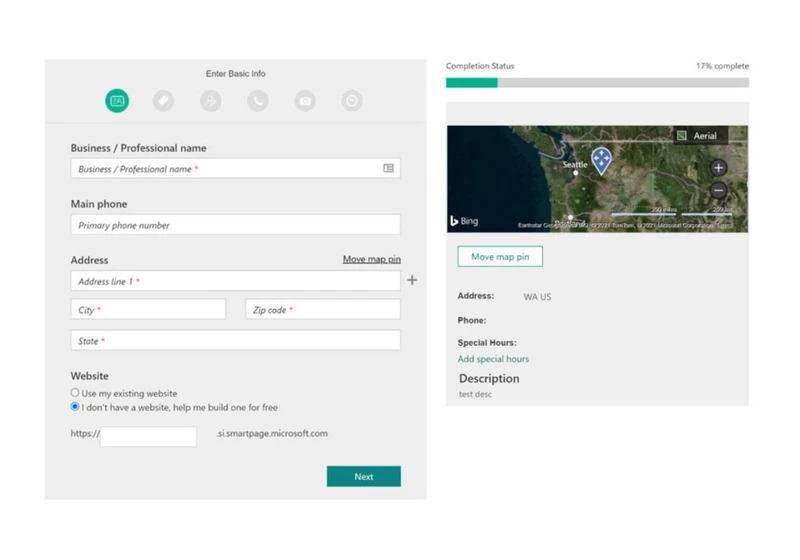The height and width of the screenshot is (560, 800).
Task: Open the tag category step icon
Action: pyautogui.click(x=163, y=101)
